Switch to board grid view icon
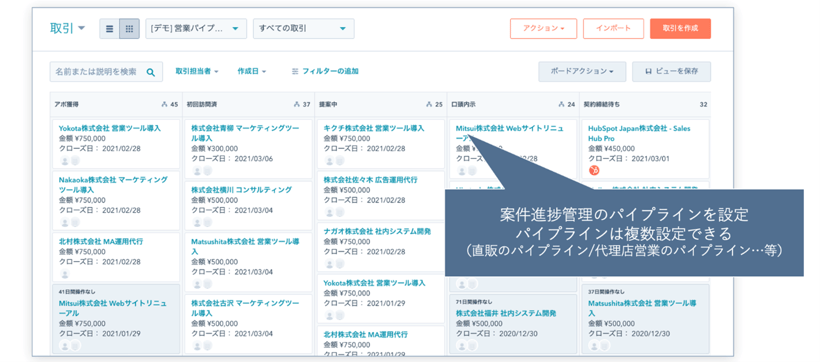This screenshot has height=362, width=820. pos(129,29)
